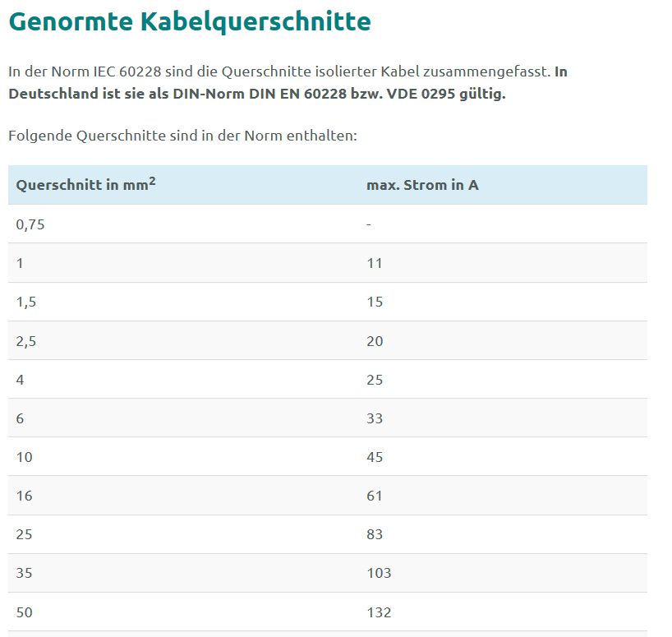
Task: Click the 103 A current value
Action: pyautogui.click(x=379, y=573)
